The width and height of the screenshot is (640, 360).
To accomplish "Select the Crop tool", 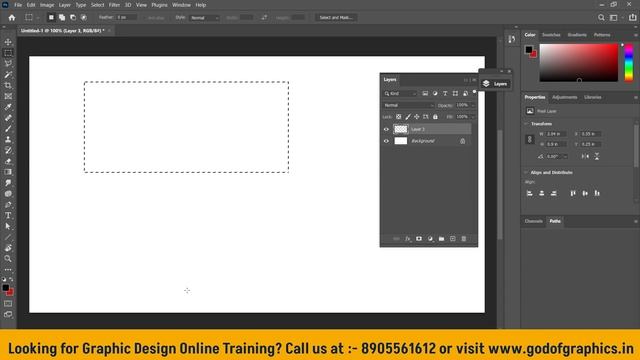I will pos(8,85).
